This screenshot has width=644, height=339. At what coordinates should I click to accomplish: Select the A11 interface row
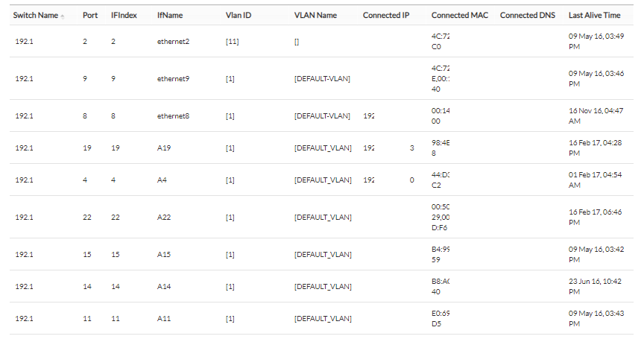pos(164,319)
